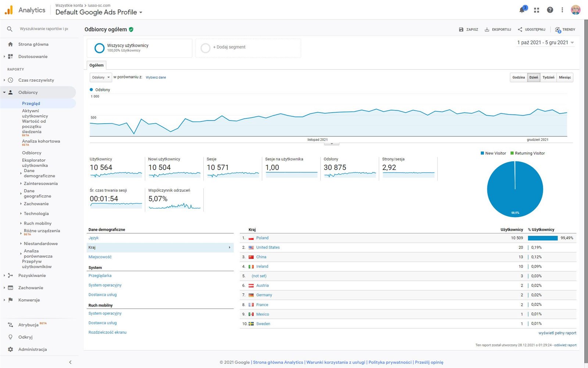This screenshot has height=368, width=588.
Task: Click the Eksportuj download icon
Action: tap(487, 29)
